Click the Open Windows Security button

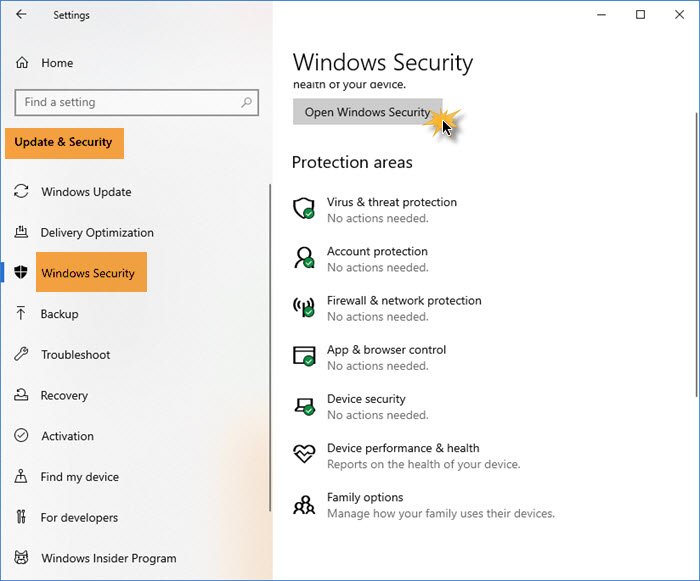[x=367, y=112]
